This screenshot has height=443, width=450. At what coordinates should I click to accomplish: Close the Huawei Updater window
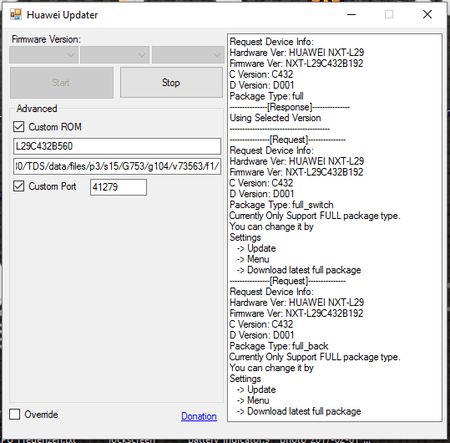(427, 14)
